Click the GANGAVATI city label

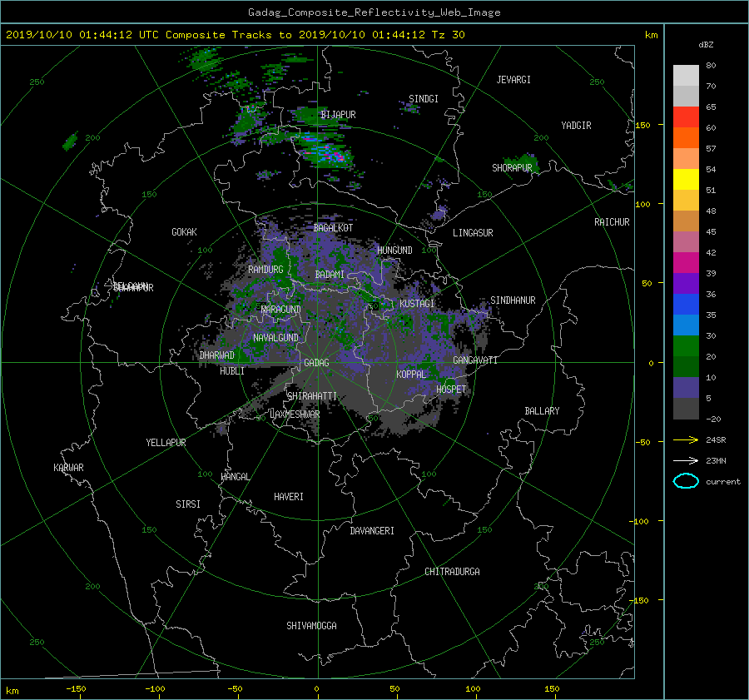(x=475, y=360)
